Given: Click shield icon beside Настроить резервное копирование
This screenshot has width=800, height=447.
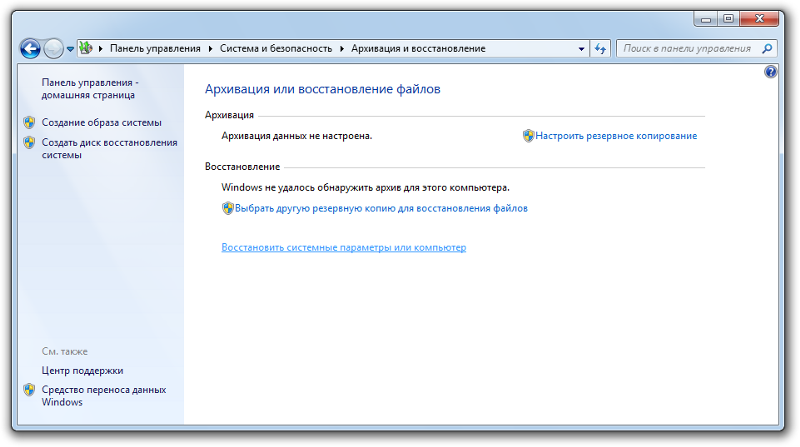Looking at the screenshot, I should pos(528,136).
